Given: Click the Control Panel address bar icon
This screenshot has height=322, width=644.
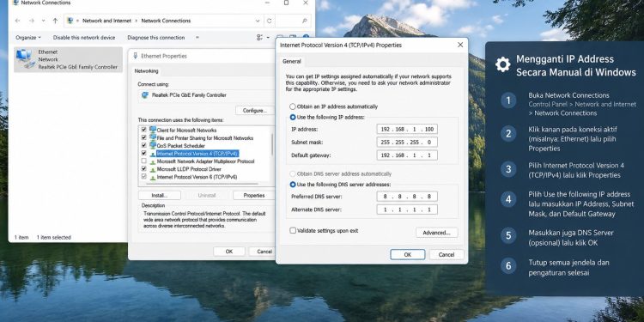Looking at the screenshot, I should point(70,21).
